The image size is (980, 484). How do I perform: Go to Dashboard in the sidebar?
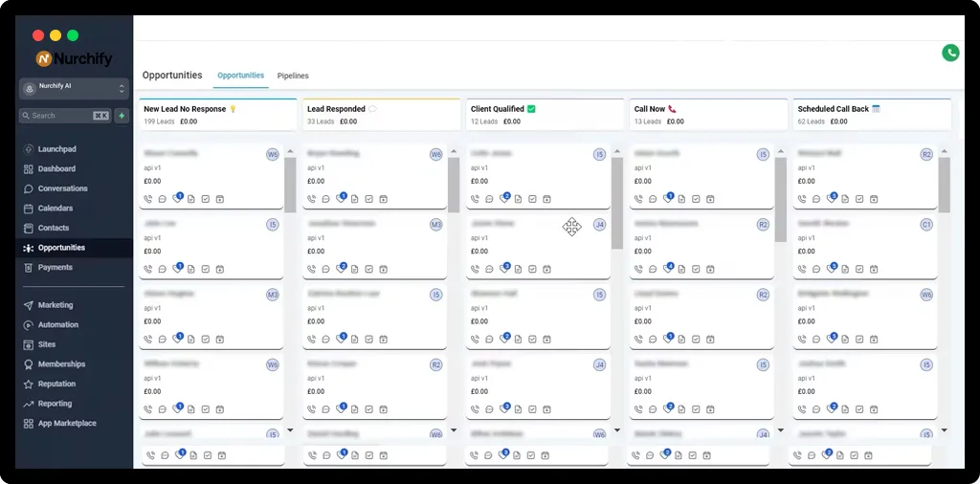tap(56, 168)
